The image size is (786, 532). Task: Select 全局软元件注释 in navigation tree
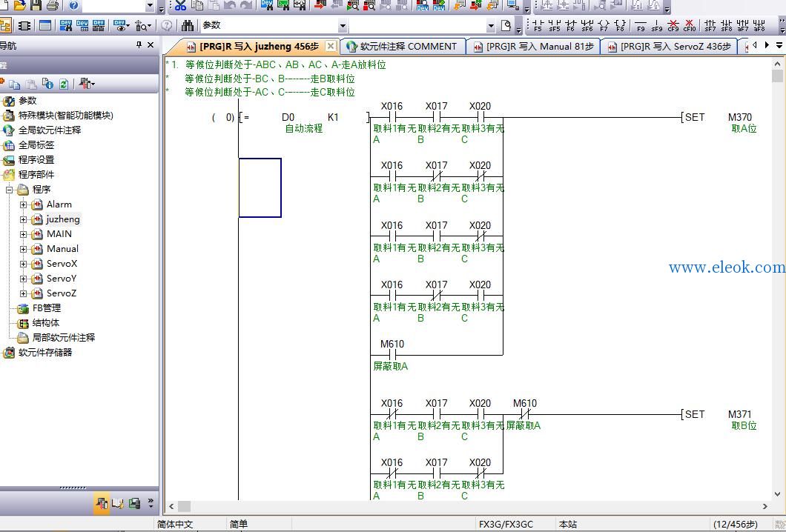tap(50, 130)
